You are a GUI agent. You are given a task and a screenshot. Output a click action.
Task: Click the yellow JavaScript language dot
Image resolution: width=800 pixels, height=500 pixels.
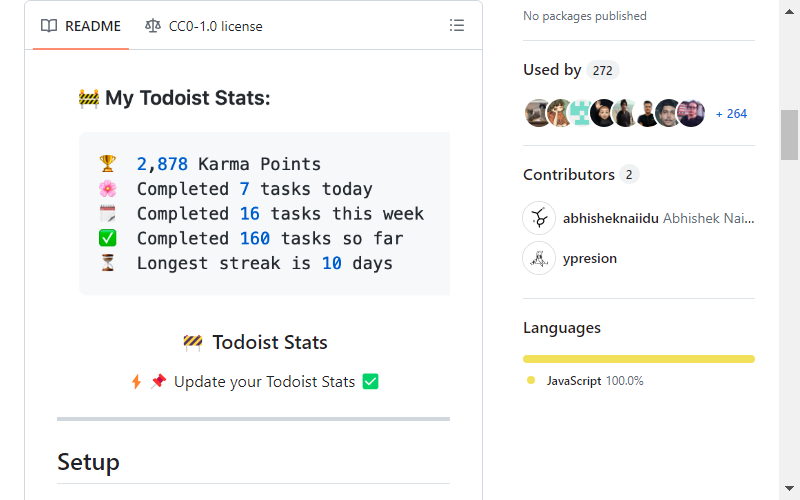coord(531,380)
